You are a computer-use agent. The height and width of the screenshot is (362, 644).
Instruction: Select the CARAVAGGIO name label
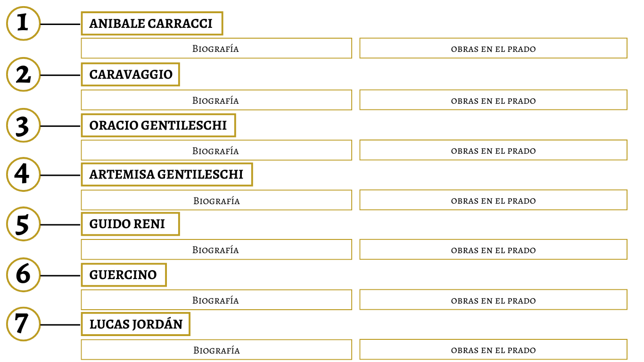tap(131, 74)
